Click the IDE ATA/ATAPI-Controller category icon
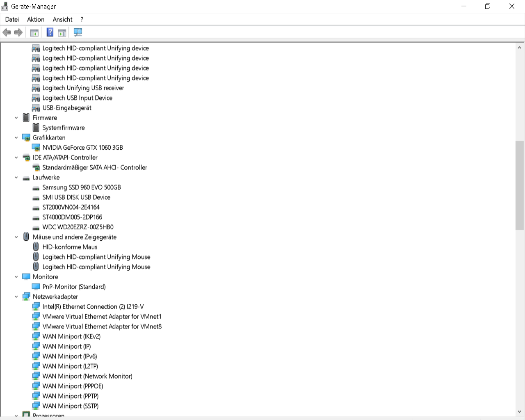The image size is (525, 420). 26,157
